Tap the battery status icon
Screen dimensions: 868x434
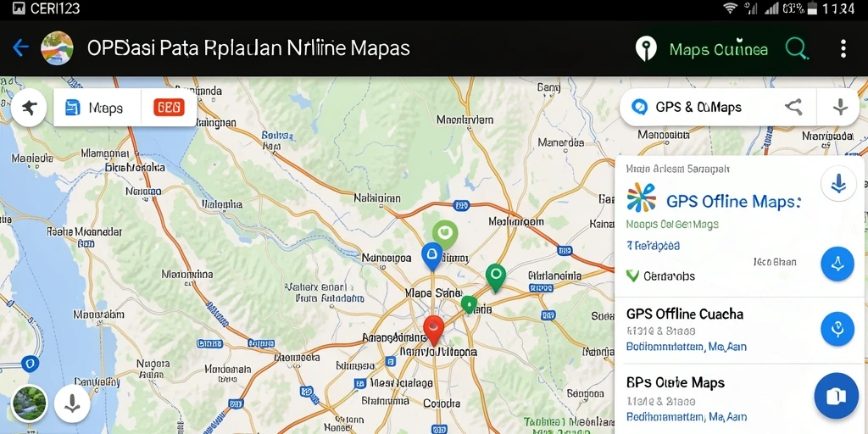pyautogui.click(x=812, y=8)
